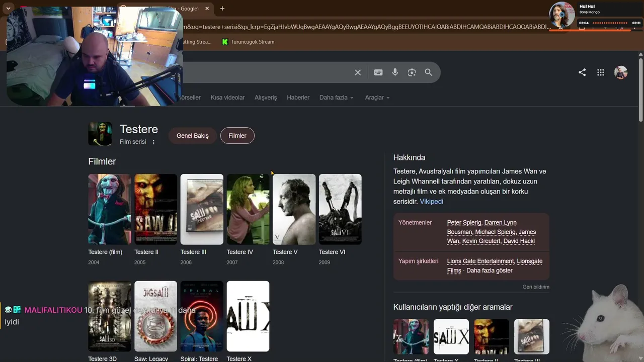Viewport: 644px width, 362px height.
Task: Start voice search with the microphone icon
Action: point(395,72)
